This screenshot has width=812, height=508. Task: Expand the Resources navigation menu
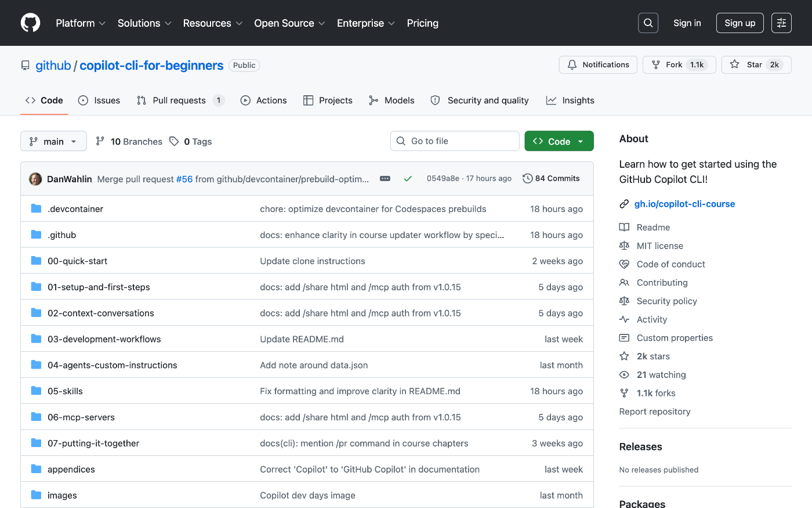[213, 23]
